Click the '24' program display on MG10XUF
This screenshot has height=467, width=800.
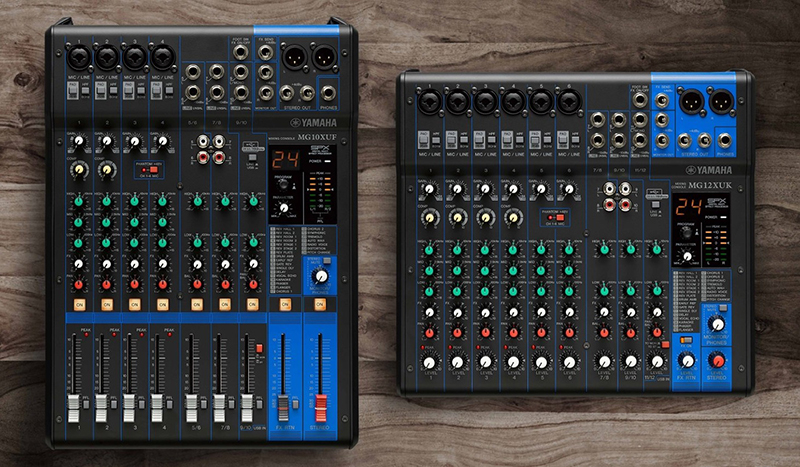click(x=285, y=160)
